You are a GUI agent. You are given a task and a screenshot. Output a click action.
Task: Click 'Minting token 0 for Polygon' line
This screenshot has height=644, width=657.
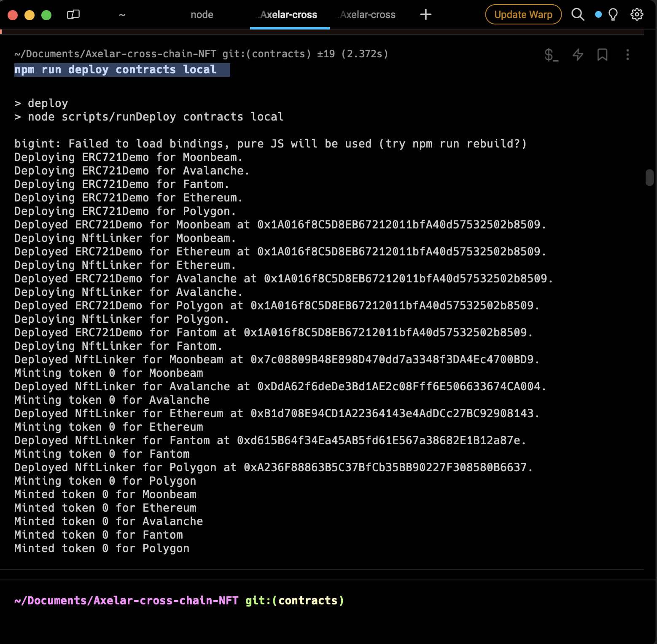pyautogui.click(x=105, y=481)
